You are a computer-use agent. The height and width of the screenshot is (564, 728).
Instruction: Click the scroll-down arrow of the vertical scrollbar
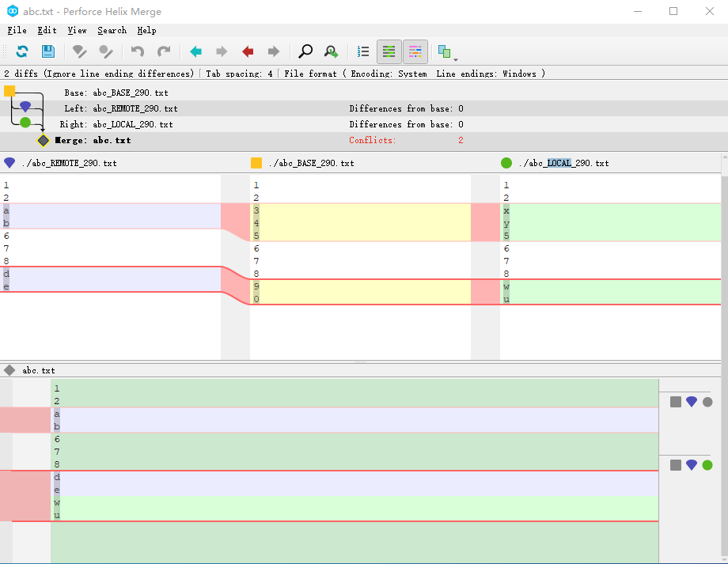725,559
